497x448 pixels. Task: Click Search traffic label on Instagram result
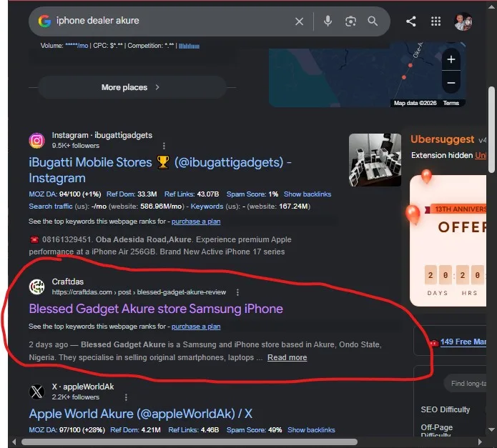click(x=51, y=206)
